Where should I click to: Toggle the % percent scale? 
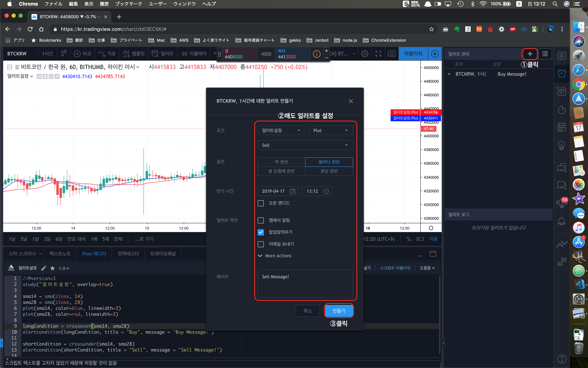(x=409, y=239)
